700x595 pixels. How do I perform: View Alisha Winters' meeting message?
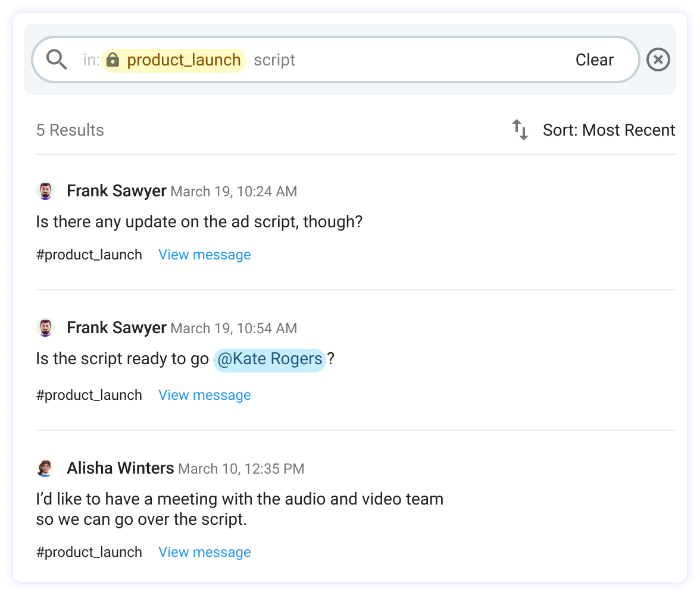tap(205, 552)
